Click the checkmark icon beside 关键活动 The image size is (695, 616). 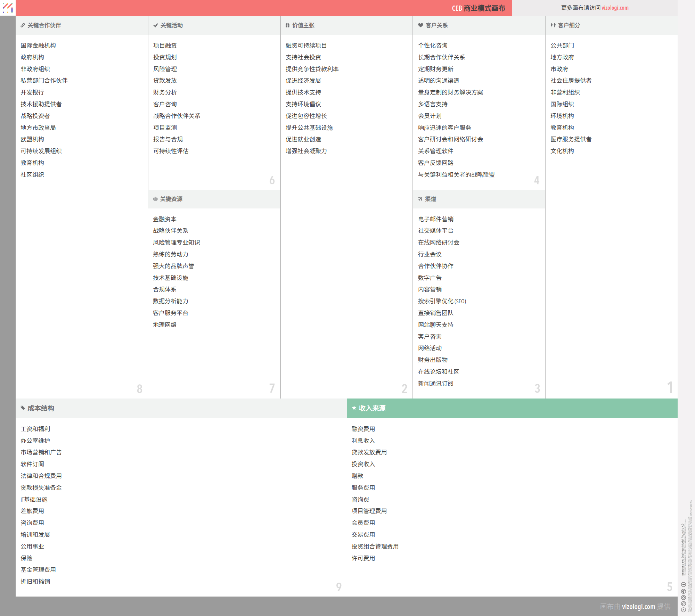[155, 25]
